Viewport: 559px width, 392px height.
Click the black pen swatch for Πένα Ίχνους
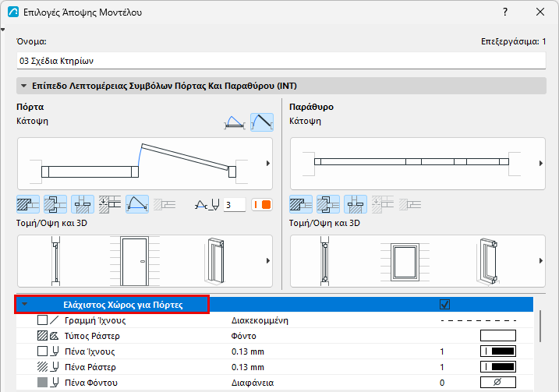(x=498, y=351)
